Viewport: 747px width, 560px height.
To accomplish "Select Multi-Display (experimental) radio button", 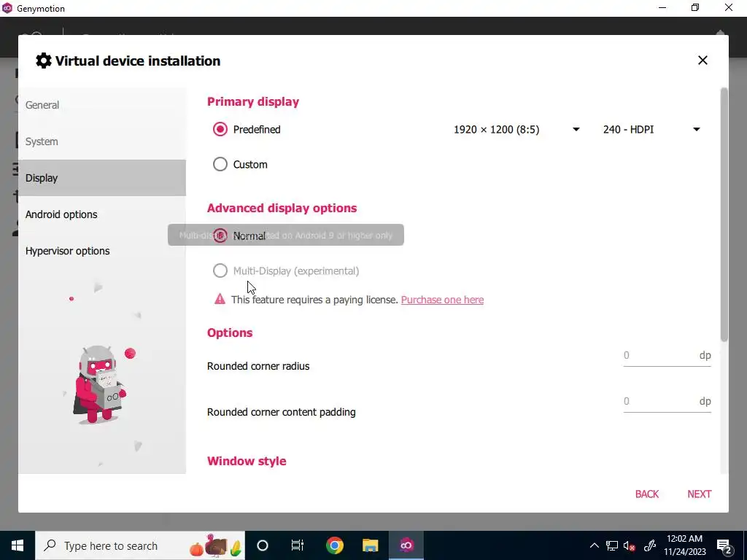I will pos(220,271).
